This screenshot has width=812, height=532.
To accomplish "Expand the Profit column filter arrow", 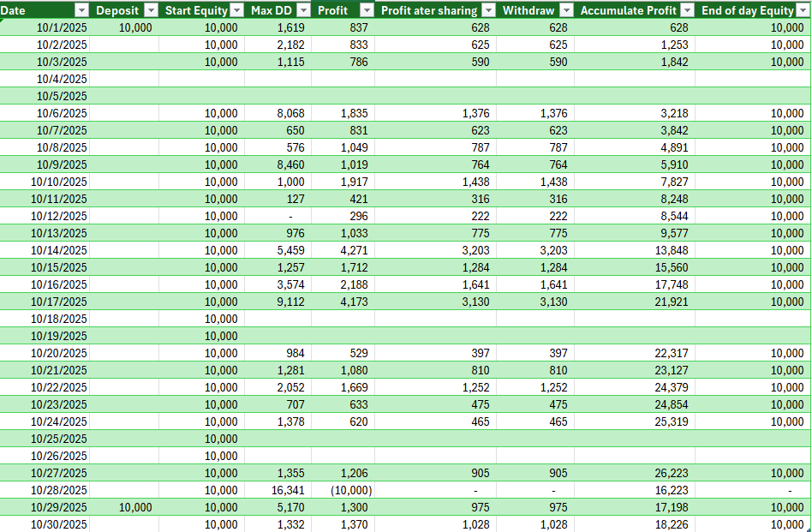I will tap(367, 10).
